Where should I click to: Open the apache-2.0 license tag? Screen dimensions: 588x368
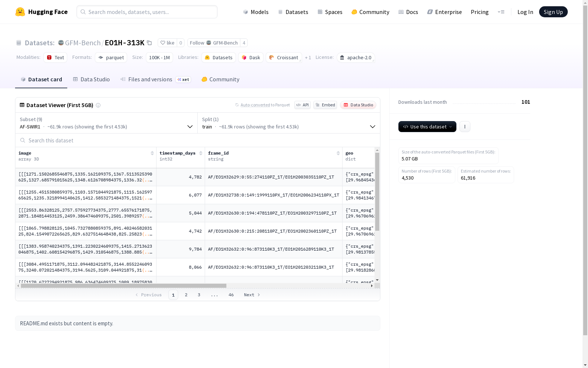356,57
